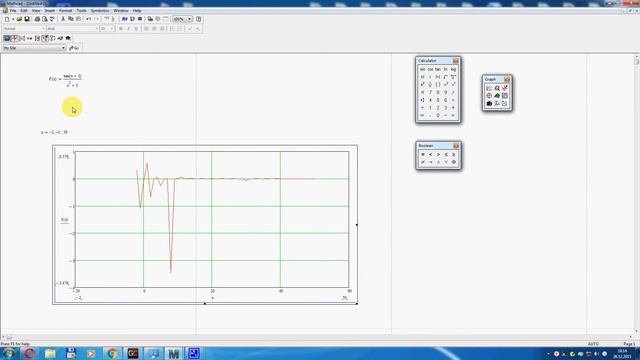Image resolution: width=640 pixels, height=360 pixels.
Task: Toggle italic formatting
Action: click(x=129, y=29)
